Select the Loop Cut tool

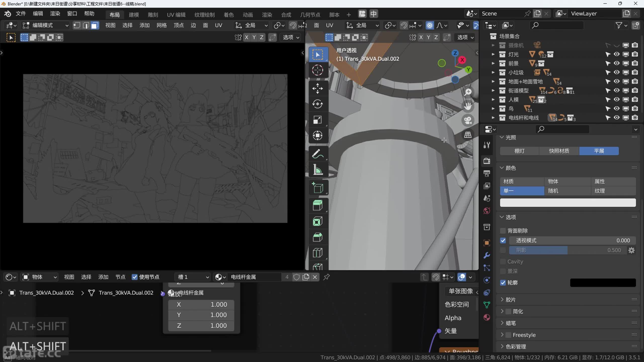click(x=317, y=253)
